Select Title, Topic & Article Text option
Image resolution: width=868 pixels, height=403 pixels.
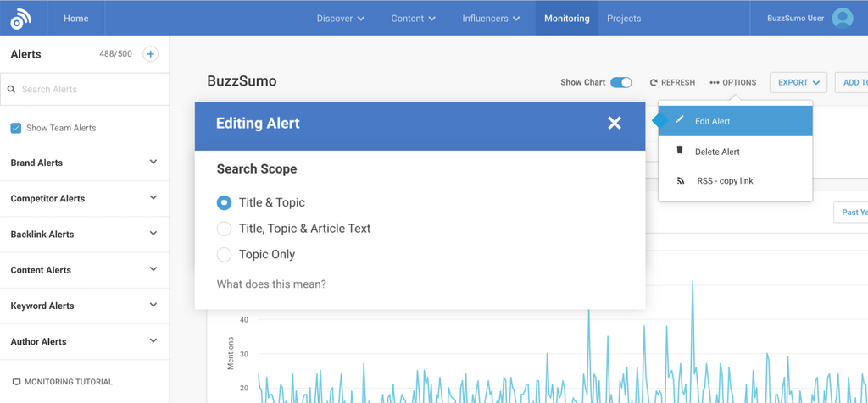(224, 229)
